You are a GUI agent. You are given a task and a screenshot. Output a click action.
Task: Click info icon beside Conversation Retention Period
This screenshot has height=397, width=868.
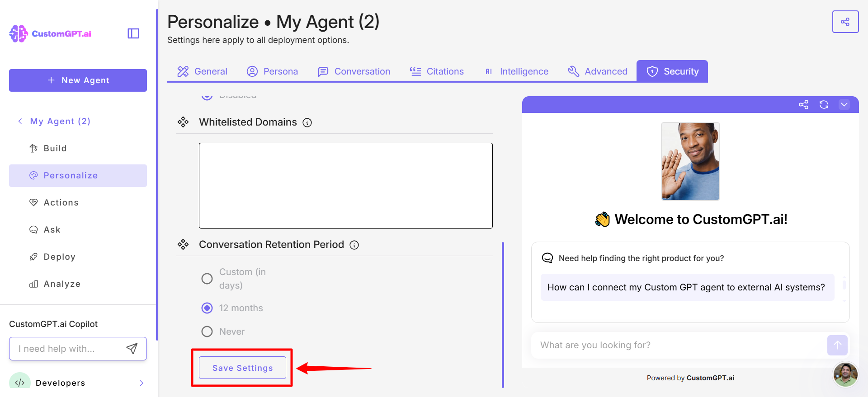pos(354,245)
